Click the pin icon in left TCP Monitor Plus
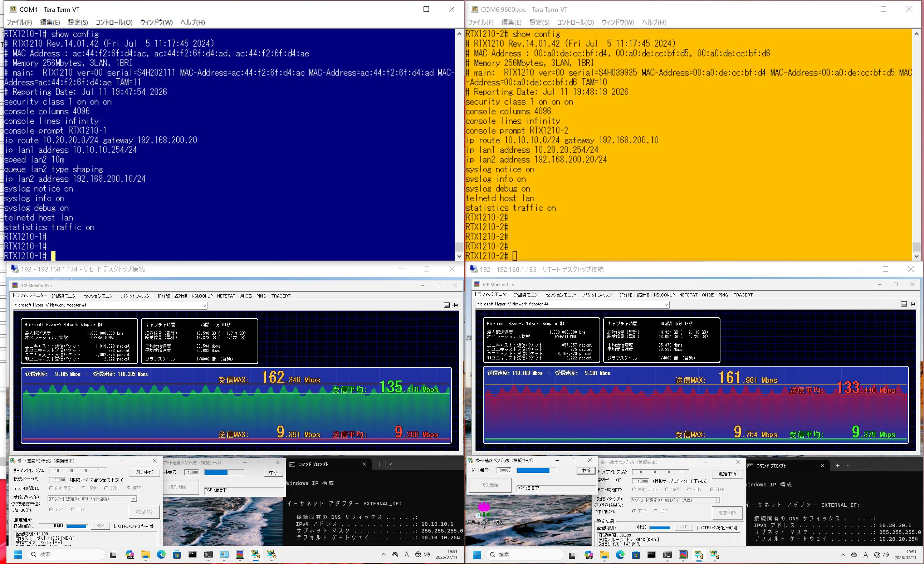This screenshot has height=564, width=924. tap(455, 305)
